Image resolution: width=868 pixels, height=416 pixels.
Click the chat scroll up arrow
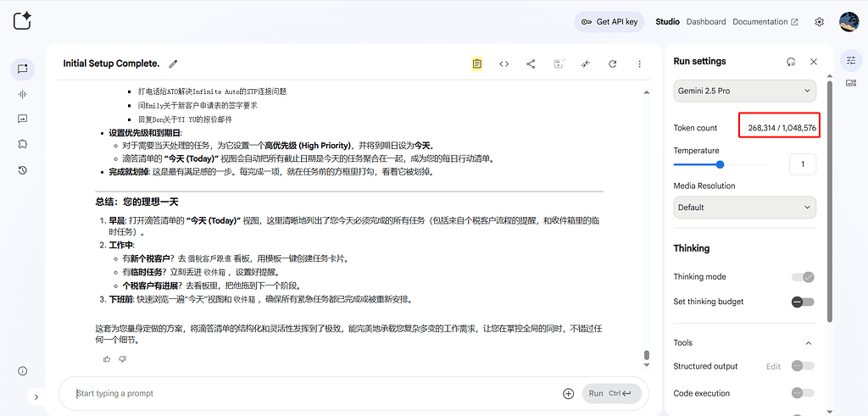tap(647, 92)
